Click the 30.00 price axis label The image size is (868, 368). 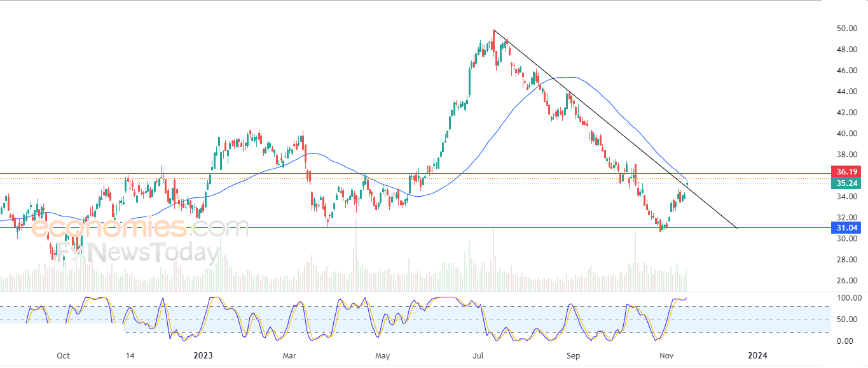846,239
